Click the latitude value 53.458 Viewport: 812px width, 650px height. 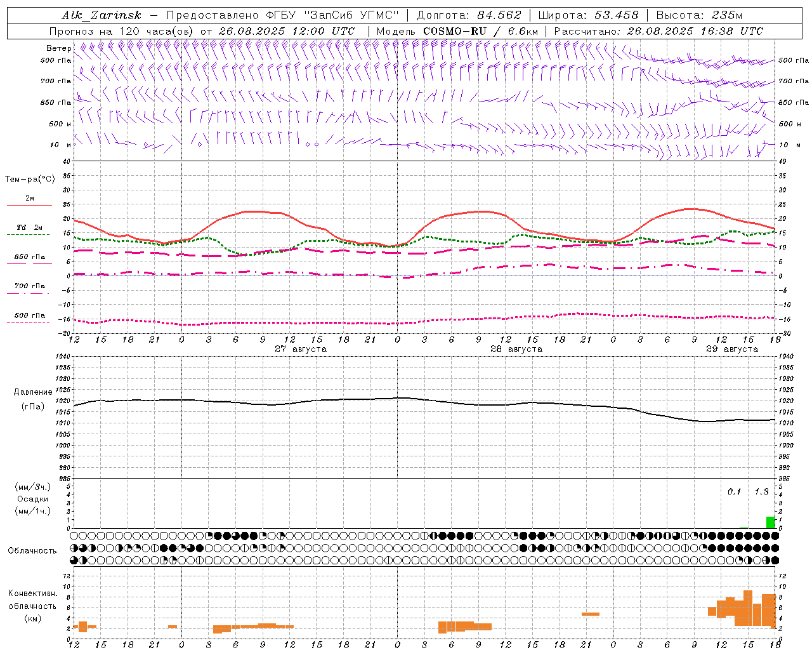[x=617, y=15]
